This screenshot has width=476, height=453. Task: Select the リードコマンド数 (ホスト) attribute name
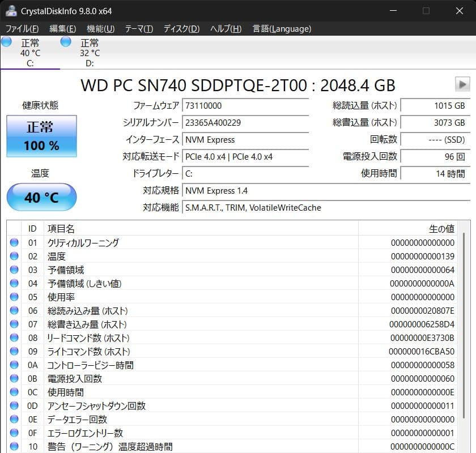coord(88,337)
